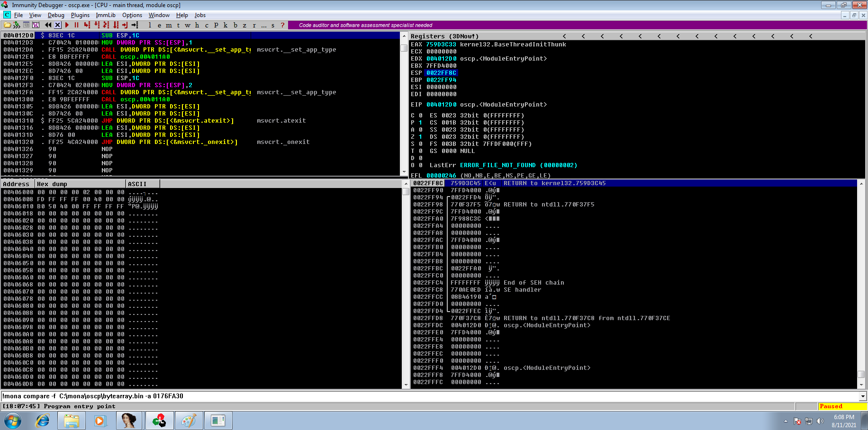
Task: Run the program with the red play icon
Action: (x=67, y=25)
